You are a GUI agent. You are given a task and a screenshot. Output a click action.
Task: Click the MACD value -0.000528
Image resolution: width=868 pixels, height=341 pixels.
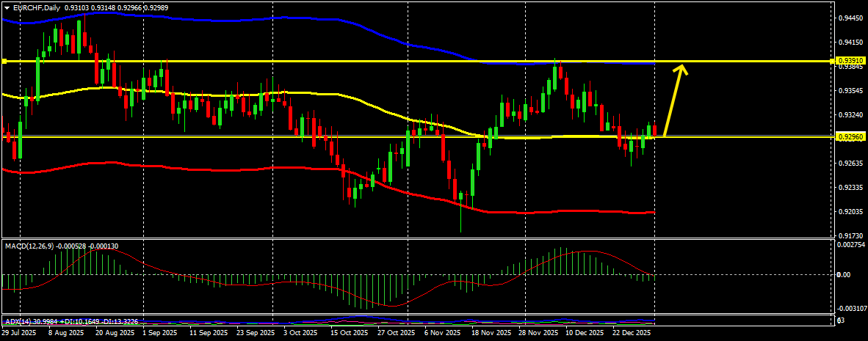click(x=70, y=246)
